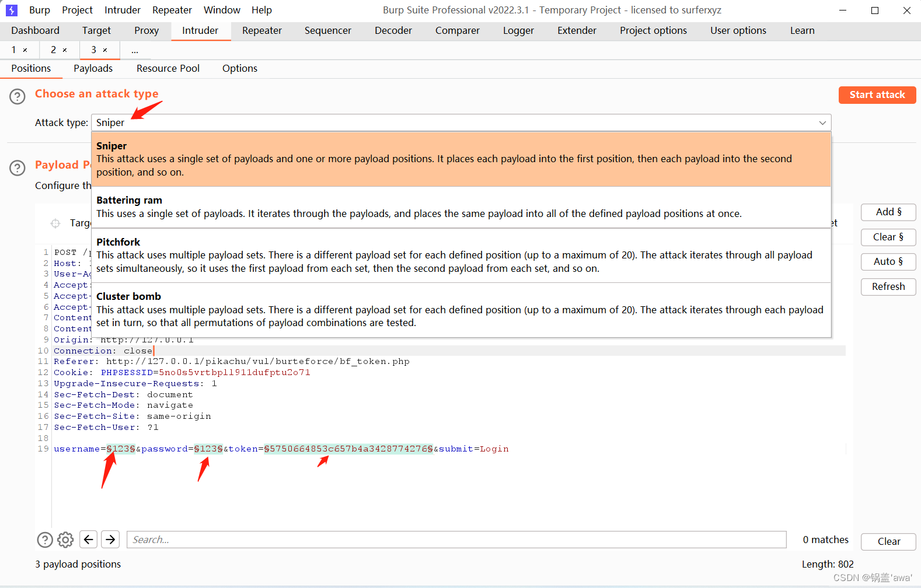Open help for Payload Positions section
921x588 pixels.
tap(18, 168)
